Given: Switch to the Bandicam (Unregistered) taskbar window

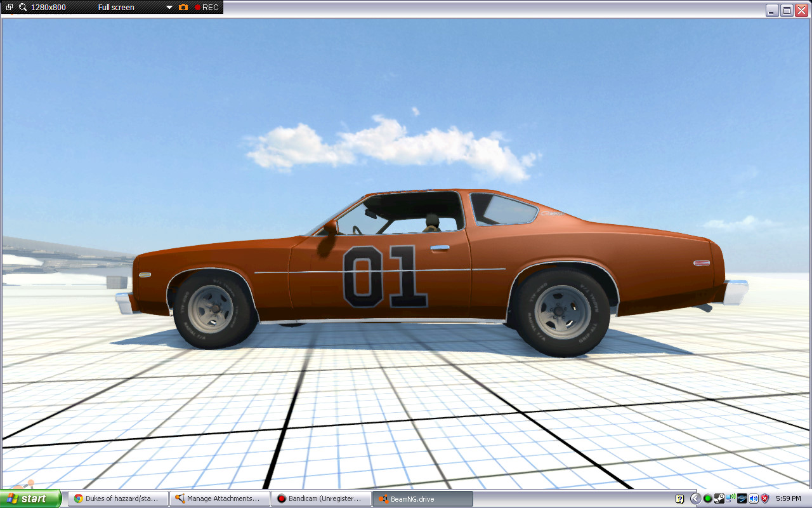Looking at the screenshot, I should click(322, 498).
